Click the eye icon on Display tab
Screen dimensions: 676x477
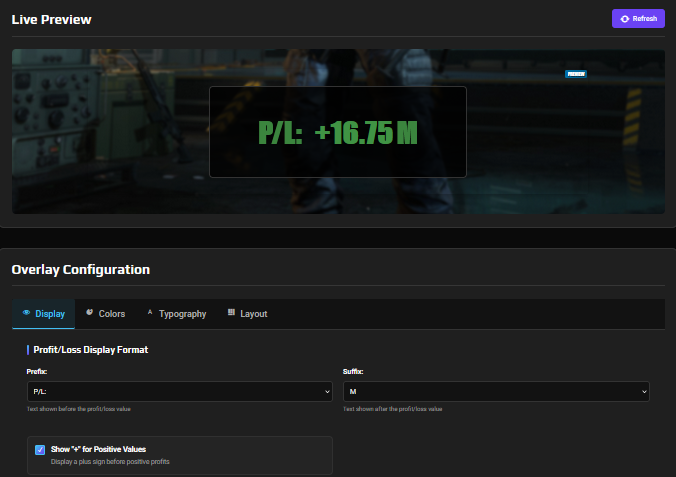[x=26, y=313]
